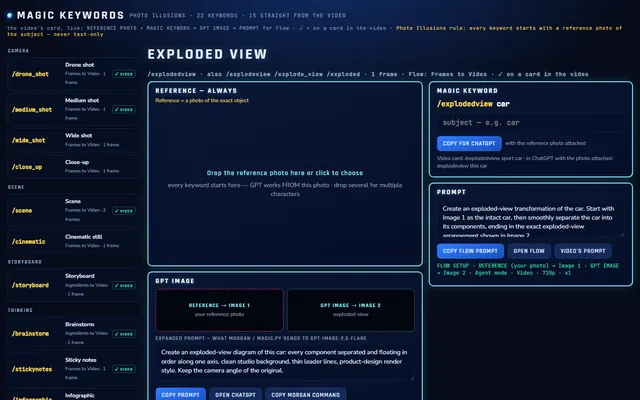Click the STORYBOARD section label

pos(24,262)
